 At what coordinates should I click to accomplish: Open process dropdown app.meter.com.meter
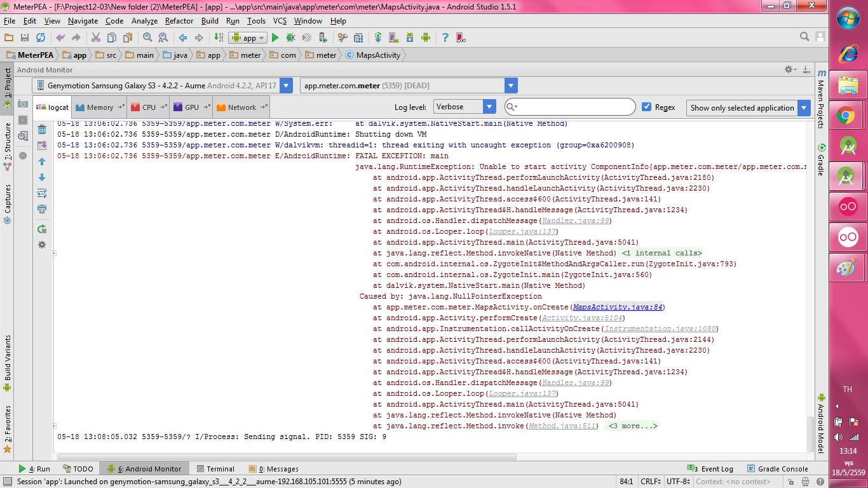point(409,85)
